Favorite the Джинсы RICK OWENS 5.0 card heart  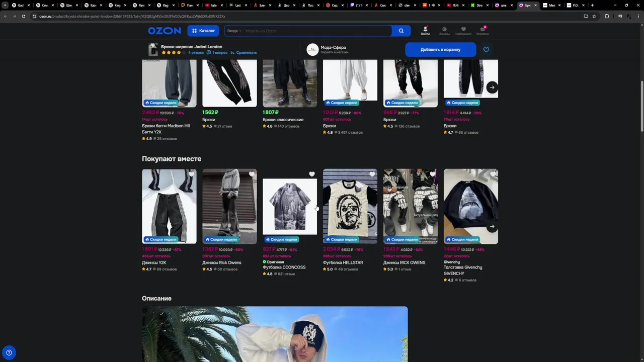433,174
